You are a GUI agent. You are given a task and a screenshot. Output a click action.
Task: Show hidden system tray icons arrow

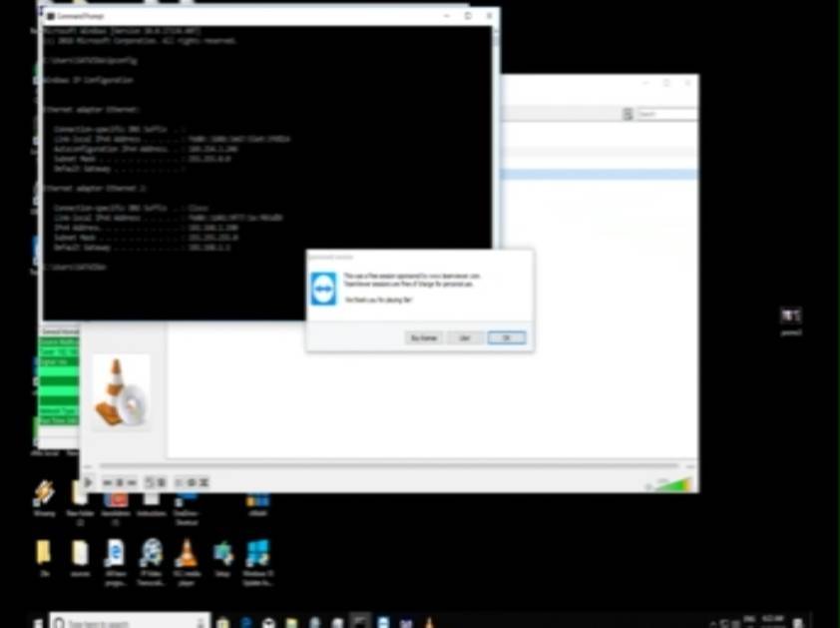[713, 624]
